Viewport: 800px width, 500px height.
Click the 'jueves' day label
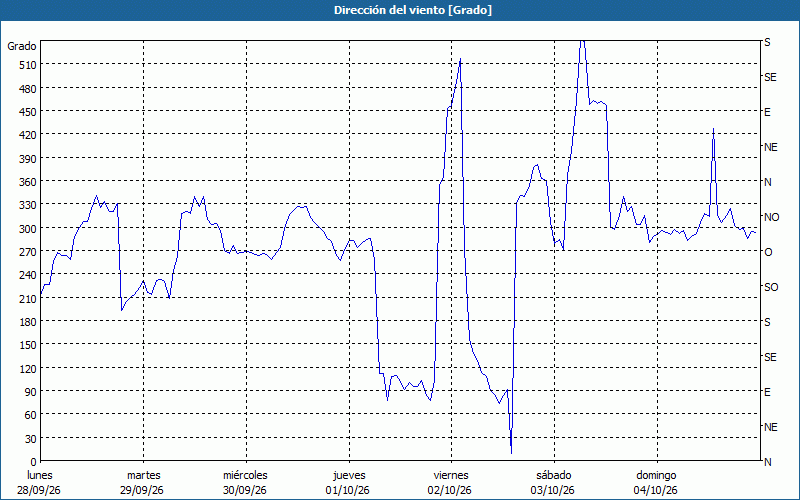tap(349, 475)
